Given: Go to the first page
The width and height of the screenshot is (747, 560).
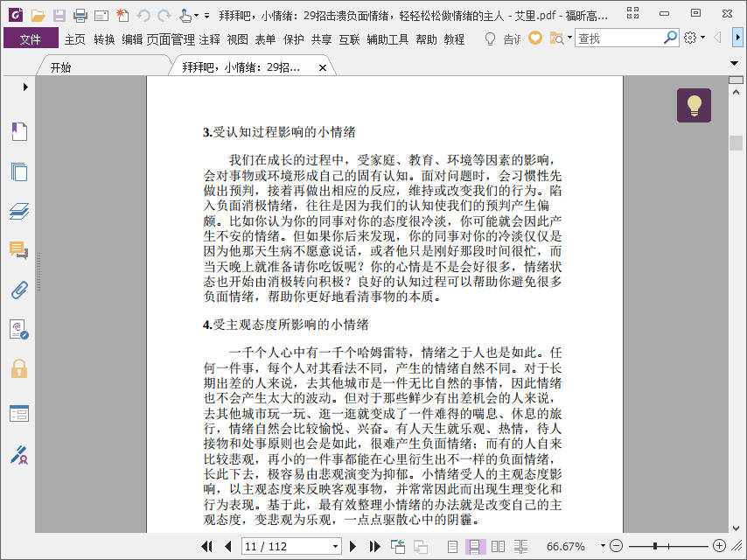Looking at the screenshot, I should click(x=206, y=546).
